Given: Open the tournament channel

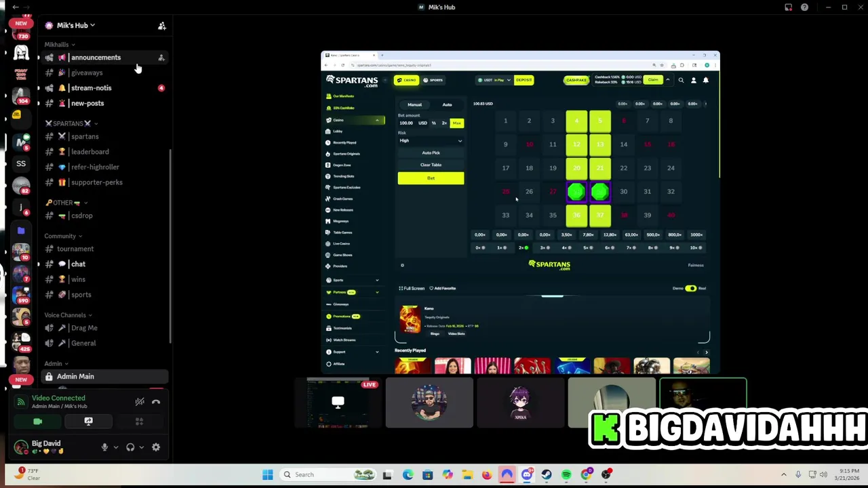Looking at the screenshot, I should (103, 249).
